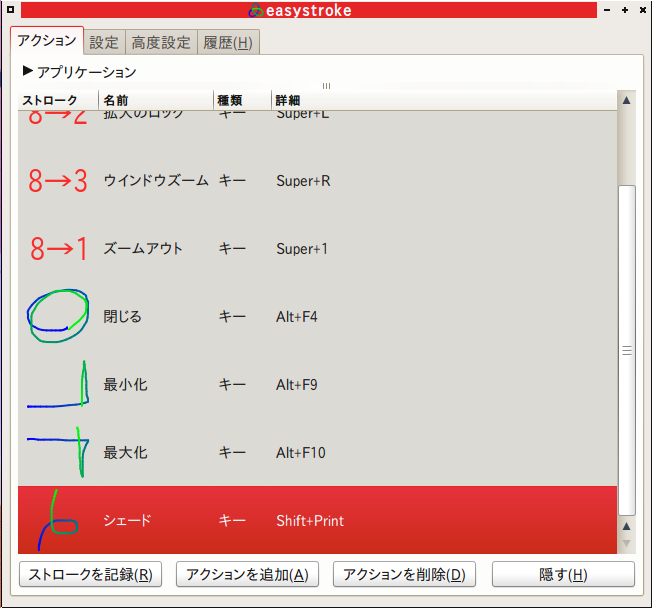Click the Alt+F10 detail cell
This screenshot has width=652, height=608.
[x=301, y=452]
